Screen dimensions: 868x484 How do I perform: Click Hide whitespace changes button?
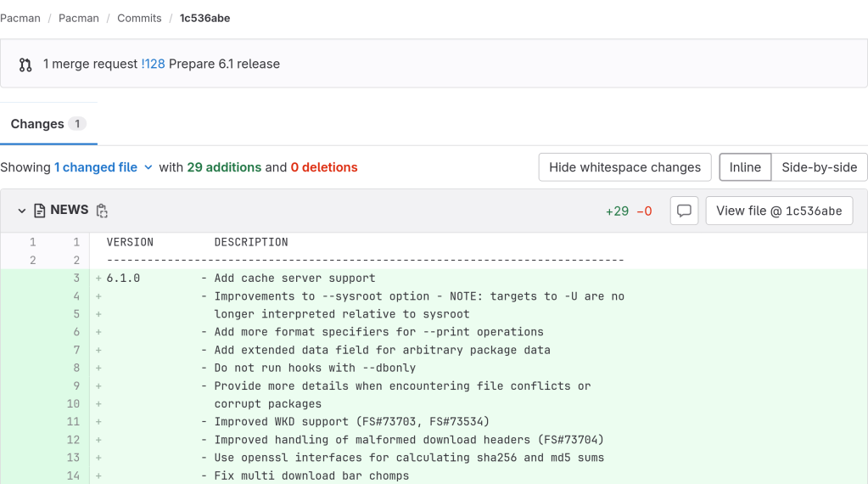click(x=624, y=167)
